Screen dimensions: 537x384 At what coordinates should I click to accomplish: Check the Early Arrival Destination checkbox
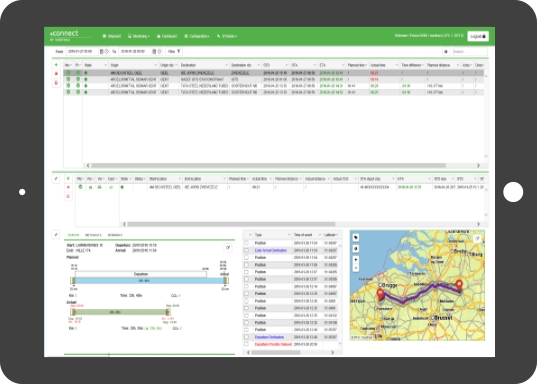(x=246, y=250)
